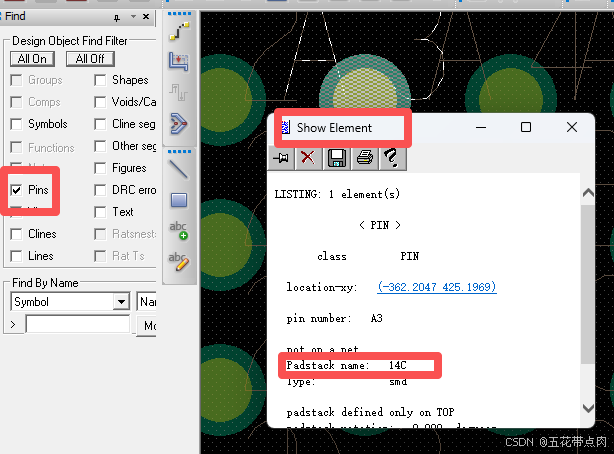Enable the Text checkbox
The image size is (614, 454).
[x=100, y=212]
